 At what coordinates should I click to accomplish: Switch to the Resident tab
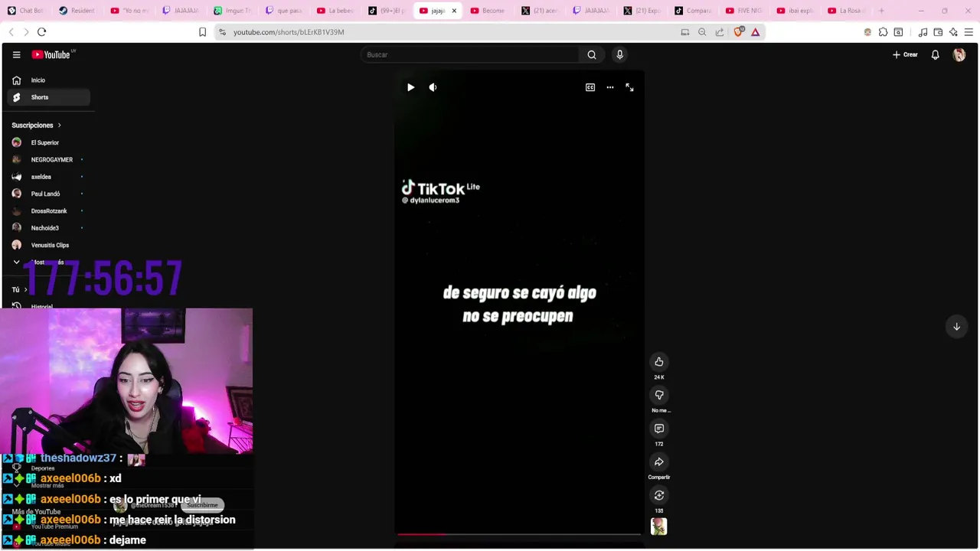[78, 11]
